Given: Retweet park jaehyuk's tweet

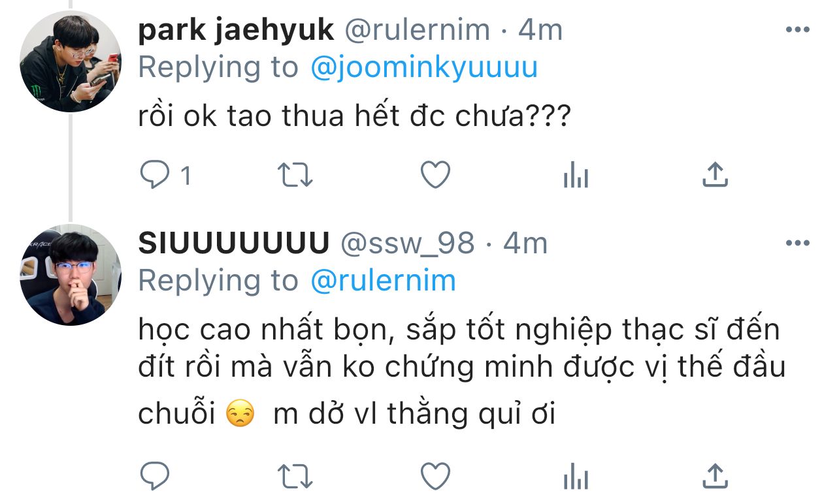Looking at the screenshot, I should pos(295,175).
